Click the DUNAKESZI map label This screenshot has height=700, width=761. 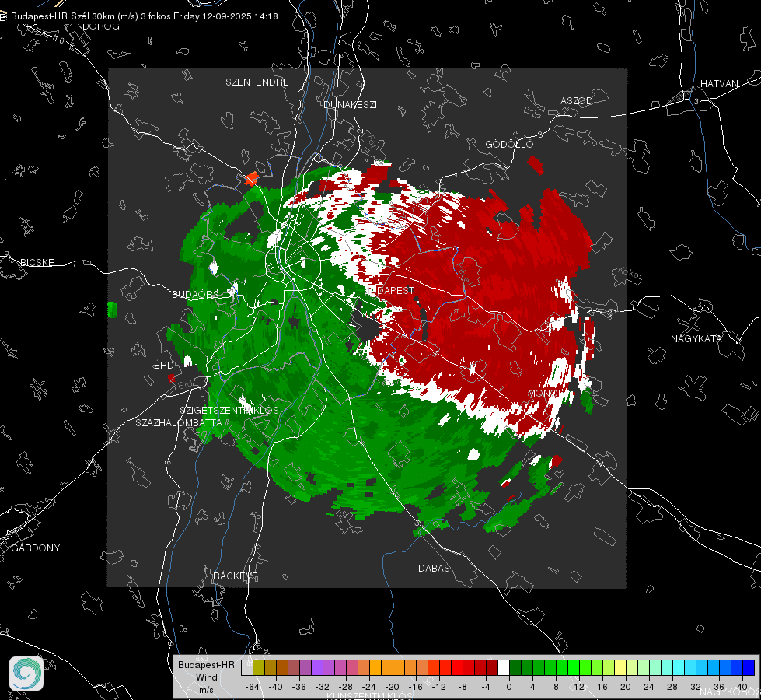click(350, 104)
